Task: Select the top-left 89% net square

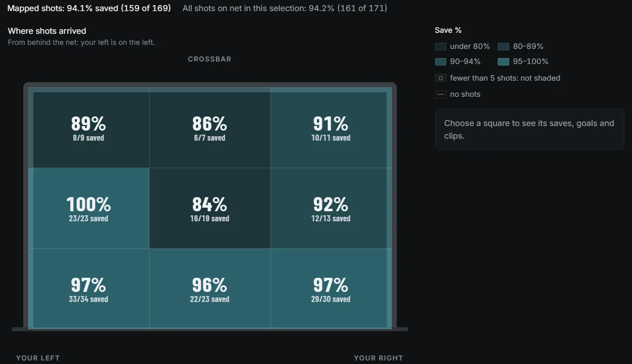Action: [x=89, y=128]
